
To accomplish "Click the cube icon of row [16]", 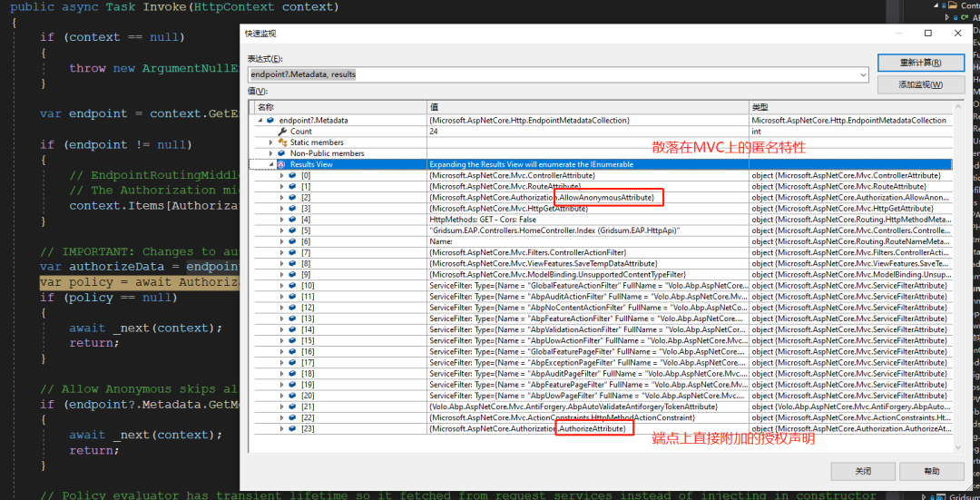I will tap(292, 352).
